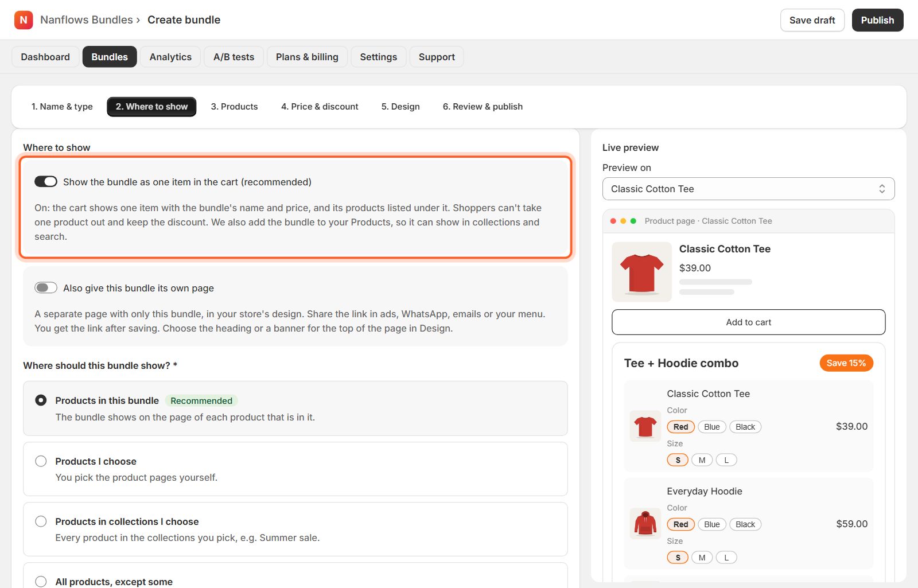The image size is (918, 588).
Task: Toggle off showing bundle as one cart item
Action: [46, 182]
